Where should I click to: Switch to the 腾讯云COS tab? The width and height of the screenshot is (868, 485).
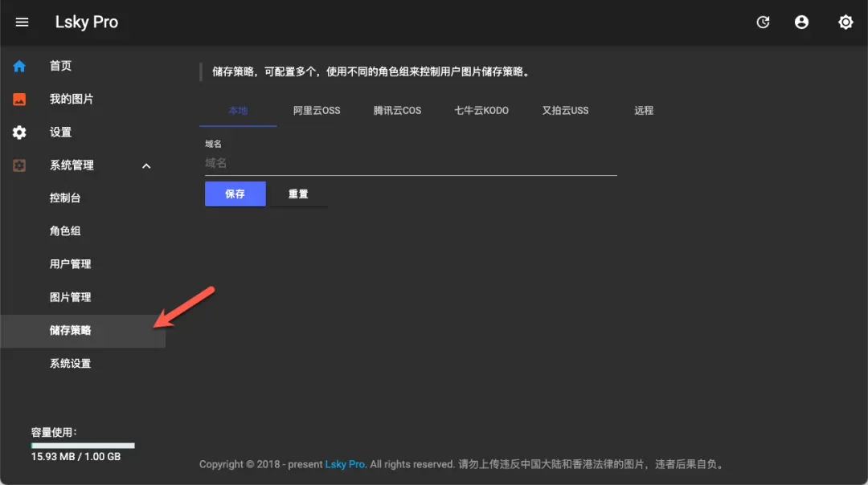397,111
